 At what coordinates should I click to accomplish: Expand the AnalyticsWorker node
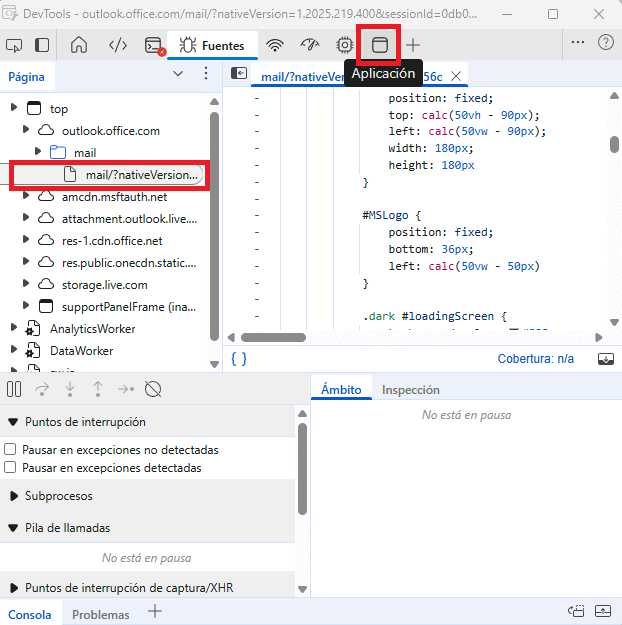tap(14, 328)
